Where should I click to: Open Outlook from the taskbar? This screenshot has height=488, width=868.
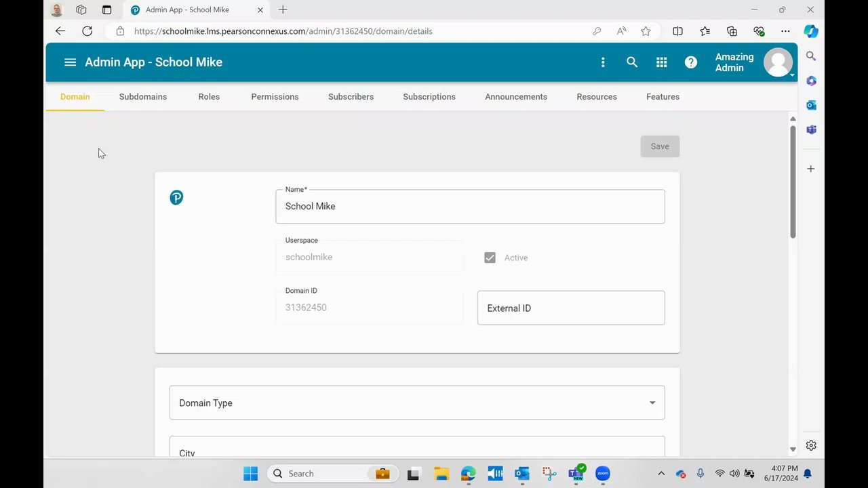pyautogui.click(x=521, y=474)
